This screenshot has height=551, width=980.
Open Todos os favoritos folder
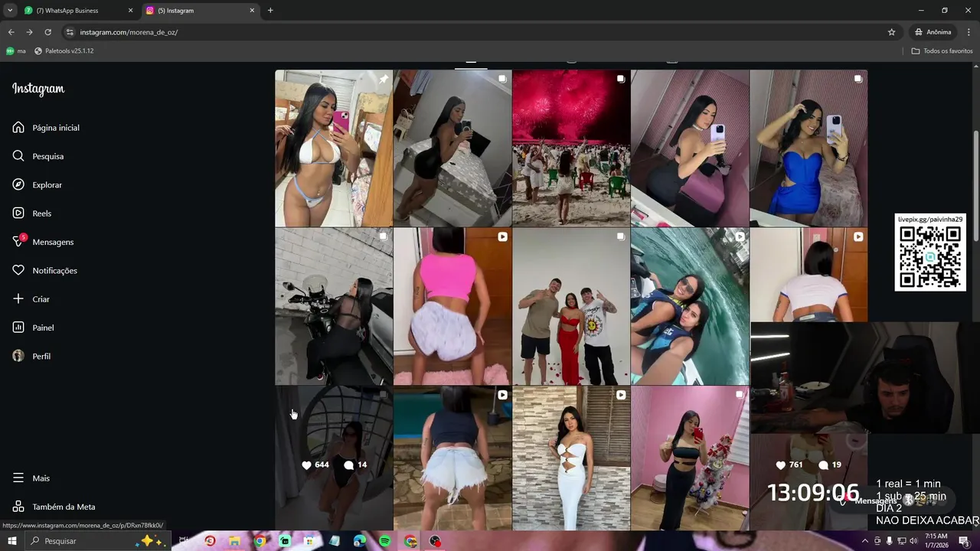coord(942,51)
